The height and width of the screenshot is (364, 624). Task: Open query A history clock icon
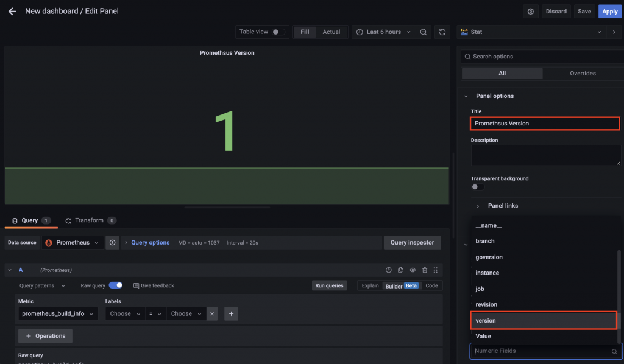pyautogui.click(x=389, y=270)
